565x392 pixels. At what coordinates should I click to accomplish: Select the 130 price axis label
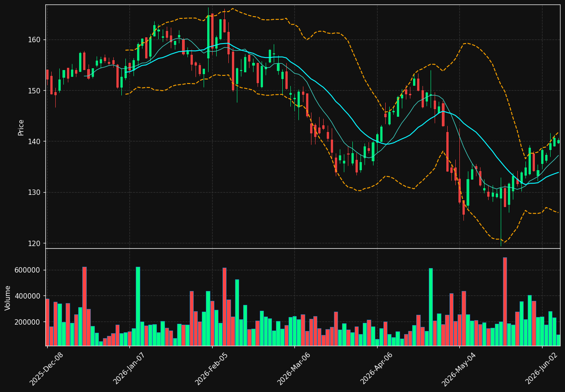pyautogui.click(x=34, y=192)
